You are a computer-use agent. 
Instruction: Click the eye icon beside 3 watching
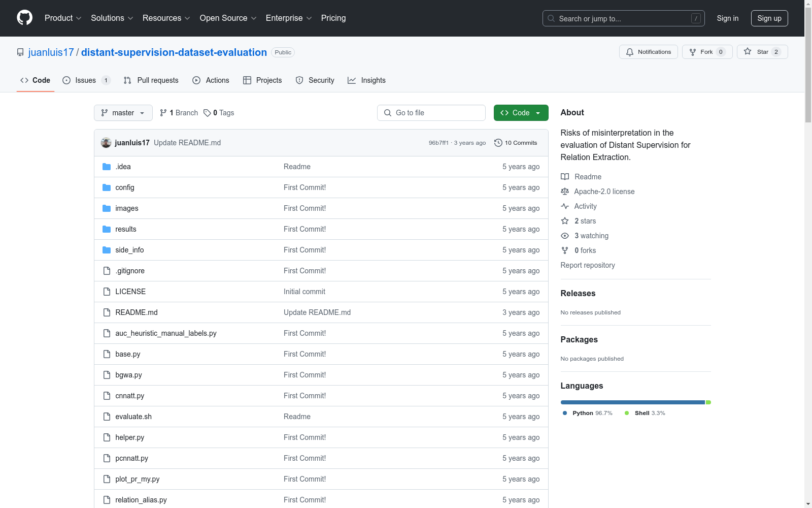pos(565,236)
